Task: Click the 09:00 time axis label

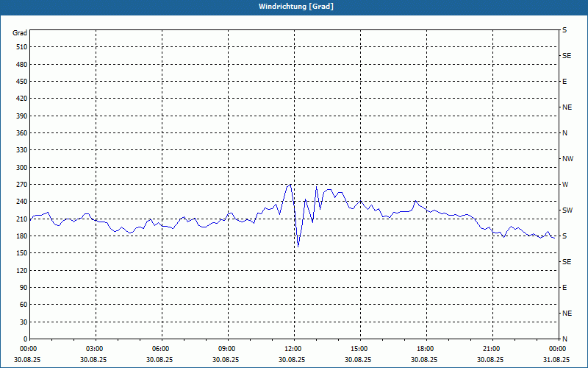Action: [x=228, y=349]
